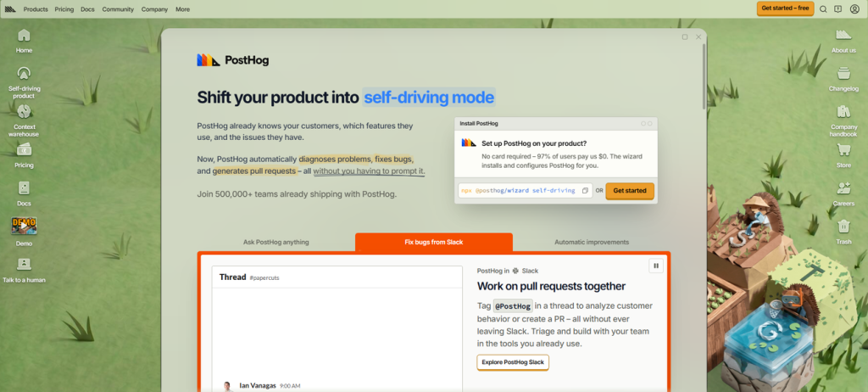Click the Explore PostHog Slack button
The width and height of the screenshot is (868, 392).
pyautogui.click(x=513, y=362)
